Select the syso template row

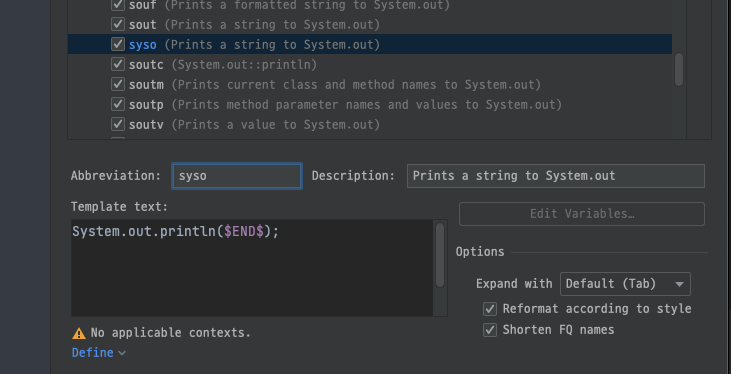pyautogui.click(x=370, y=44)
